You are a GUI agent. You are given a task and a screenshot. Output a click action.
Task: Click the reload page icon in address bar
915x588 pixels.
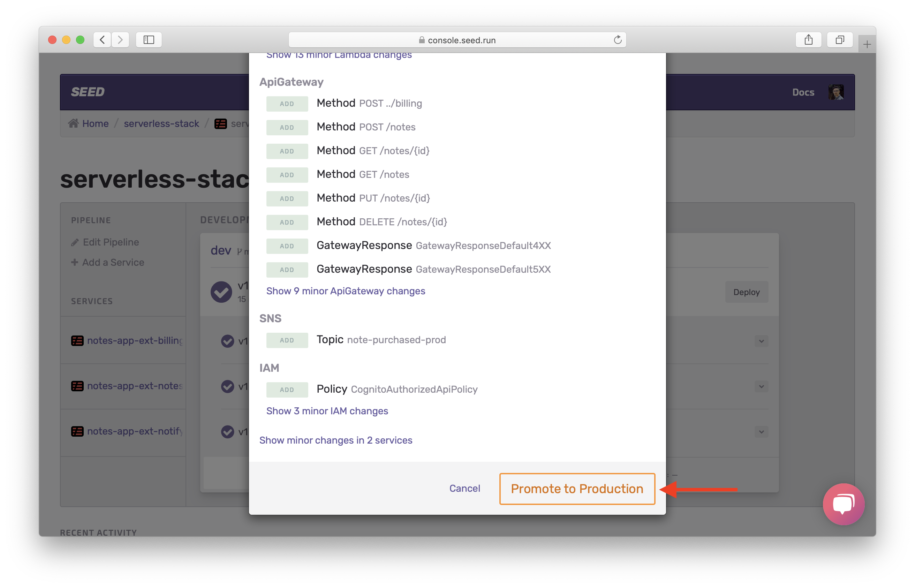tap(617, 40)
